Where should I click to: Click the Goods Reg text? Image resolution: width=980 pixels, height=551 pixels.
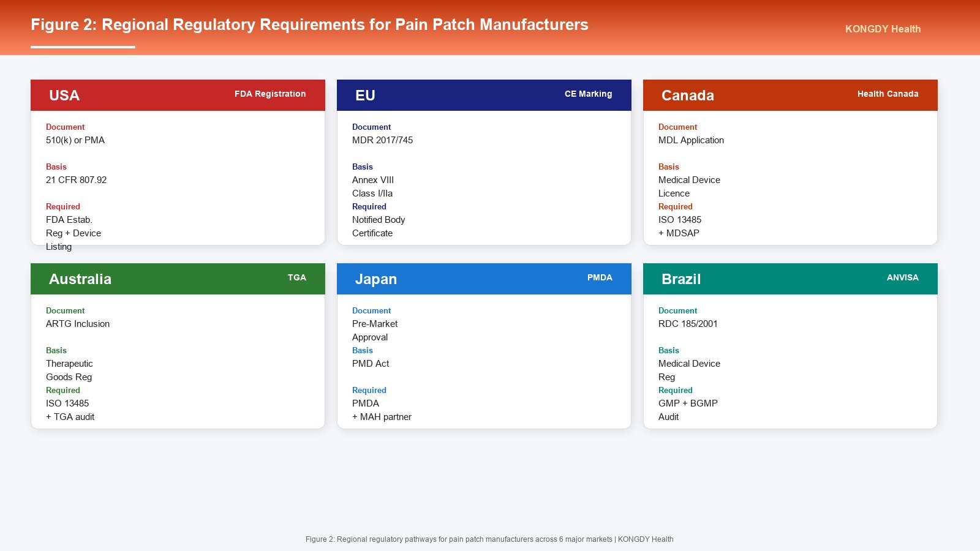coord(69,377)
